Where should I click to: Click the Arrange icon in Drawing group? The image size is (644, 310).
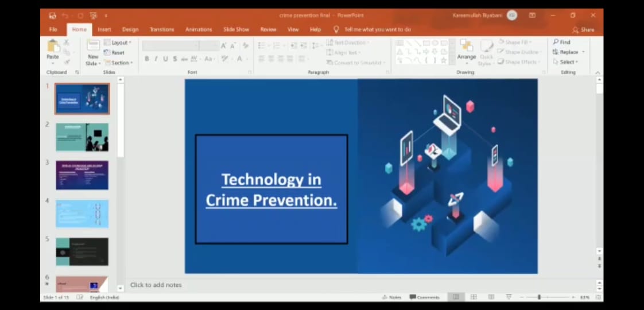click(466, 49)
